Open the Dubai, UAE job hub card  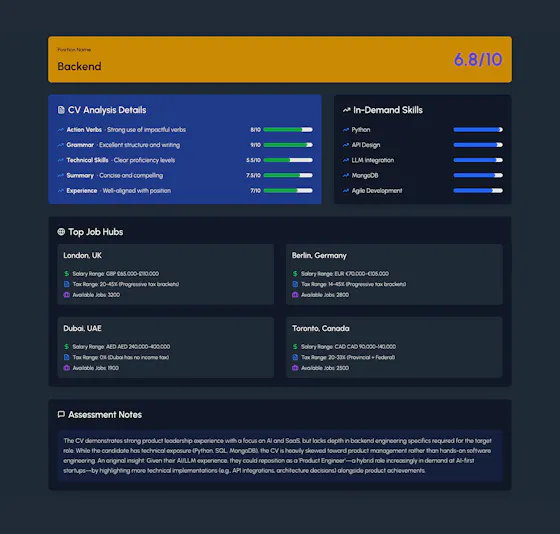[166, 348]
